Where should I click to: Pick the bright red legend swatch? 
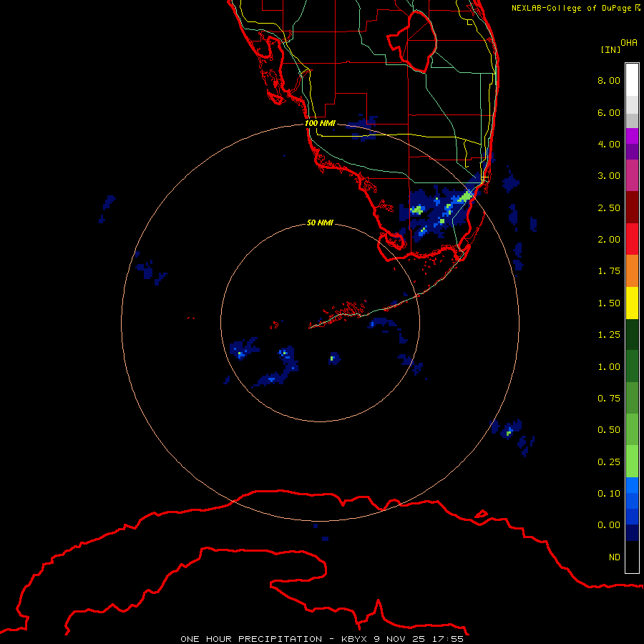coord(632,239)
